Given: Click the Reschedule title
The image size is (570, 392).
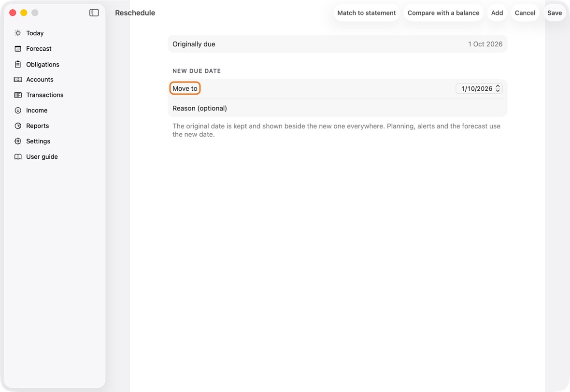Looking at the screenshot, I should coord(135,13).
